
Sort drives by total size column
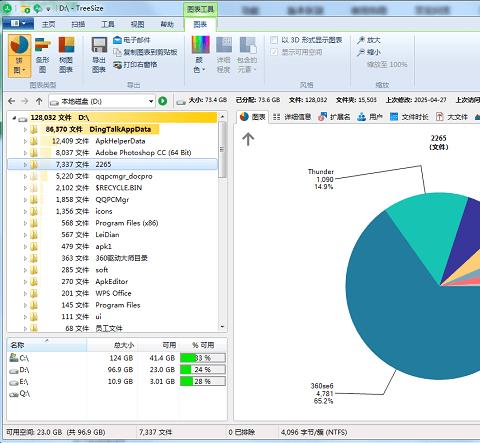pos(112,345)
